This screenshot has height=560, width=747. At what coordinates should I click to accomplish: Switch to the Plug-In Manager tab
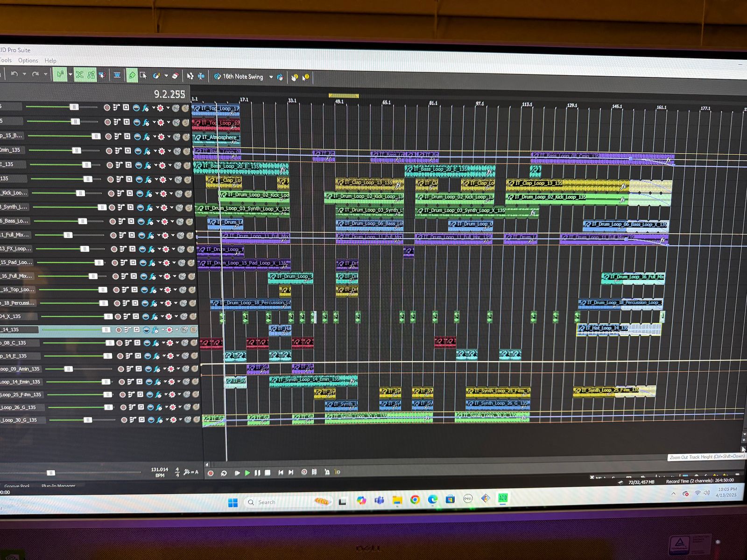click(58, 486)
